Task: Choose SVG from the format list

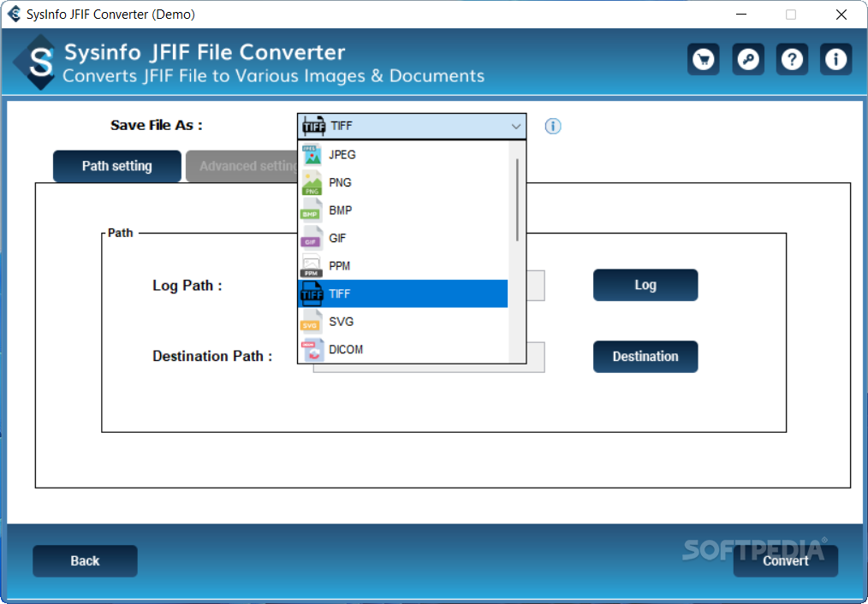Action: tap(403, 322)
